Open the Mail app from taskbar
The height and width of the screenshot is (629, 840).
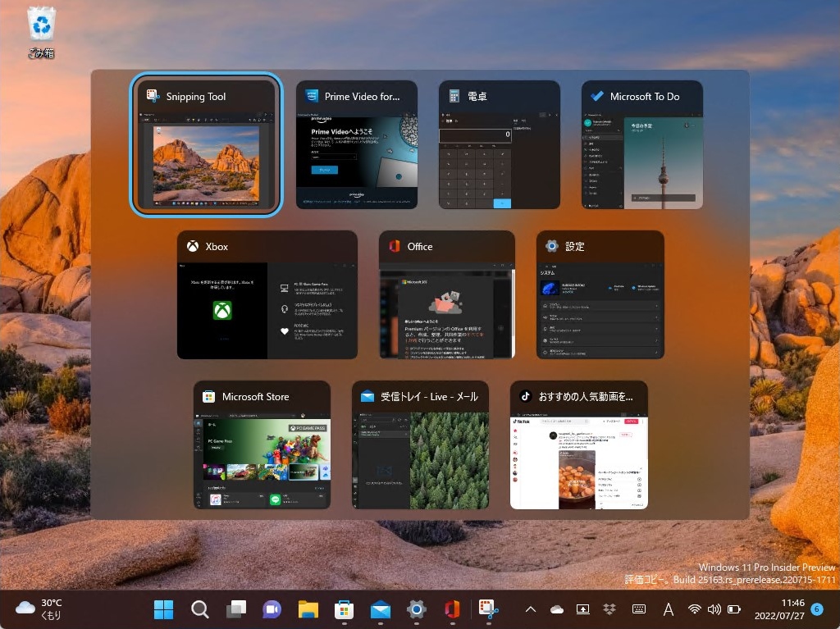(x=381, y=609)
